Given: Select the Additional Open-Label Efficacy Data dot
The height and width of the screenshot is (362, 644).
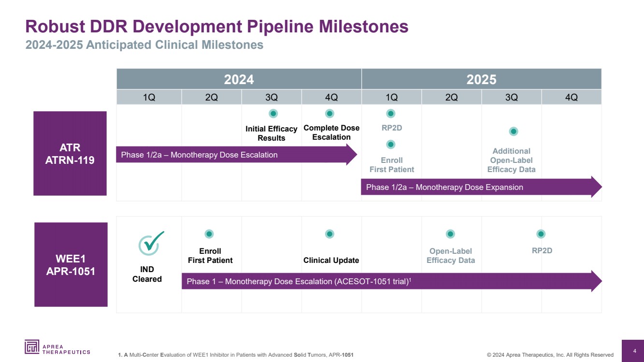Looking at the screenshot, I should tap(514, 131).
